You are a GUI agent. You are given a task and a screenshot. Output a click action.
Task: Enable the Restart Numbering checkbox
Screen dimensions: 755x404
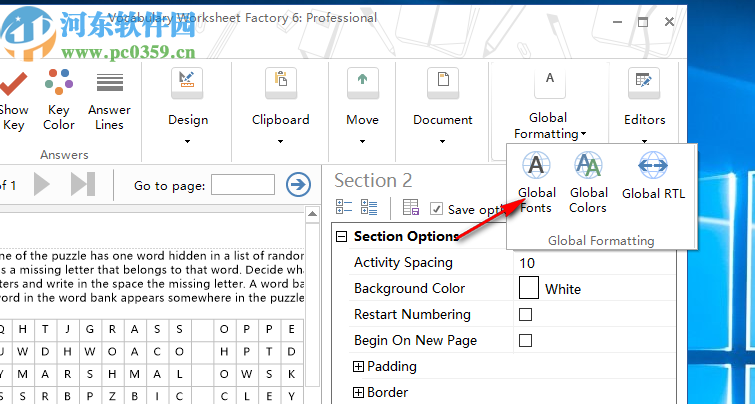pos(526,315)
